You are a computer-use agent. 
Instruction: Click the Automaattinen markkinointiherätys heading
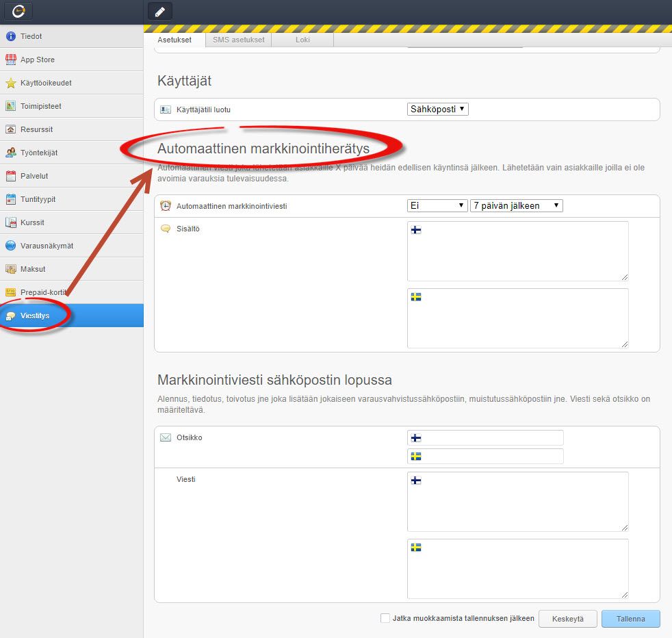click(x=263, y=149)
